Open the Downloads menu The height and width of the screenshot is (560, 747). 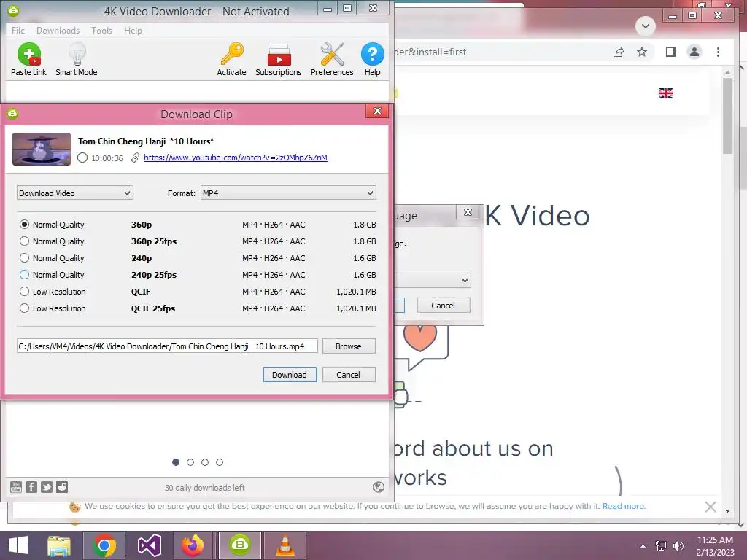58,31
